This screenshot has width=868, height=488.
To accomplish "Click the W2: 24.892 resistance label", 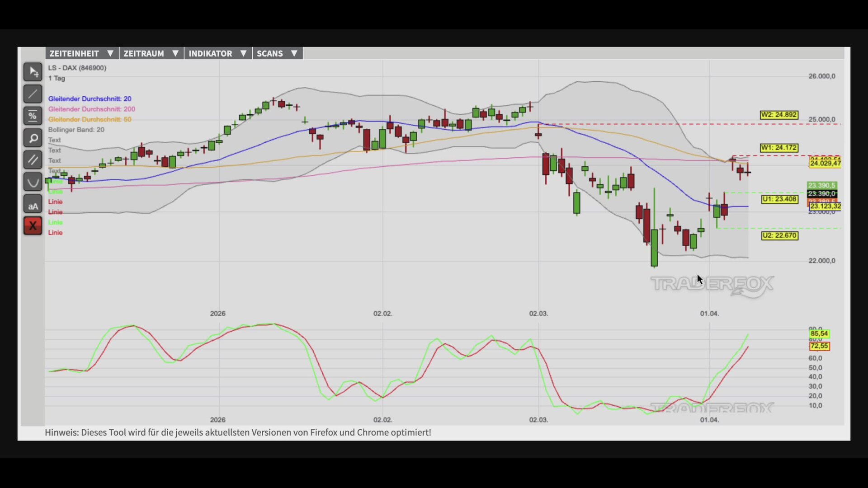I will click(778, 115).
